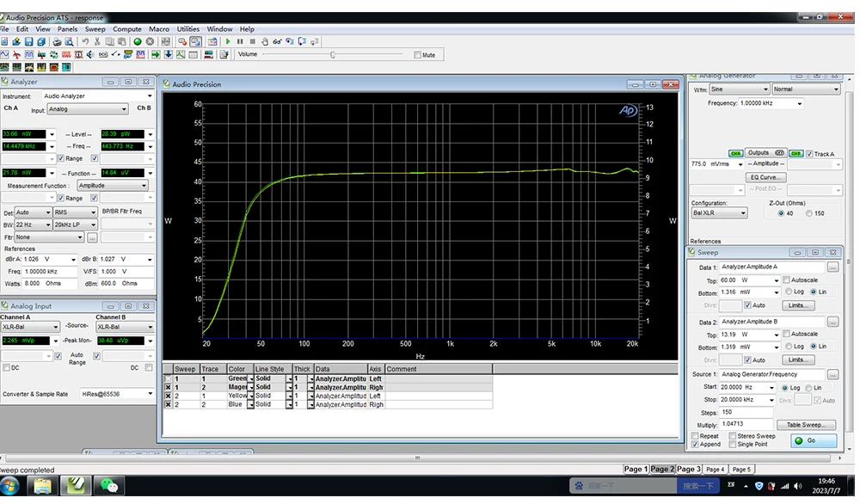860x504 pixels.
Task: Open the Configuration Bal XLR dropdown
Action: pos(719,213)
